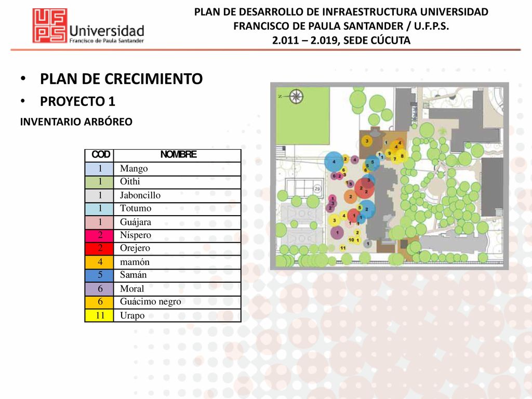
Task: Click the 'PROYECTO 1' heading
Action: point(78,101)
